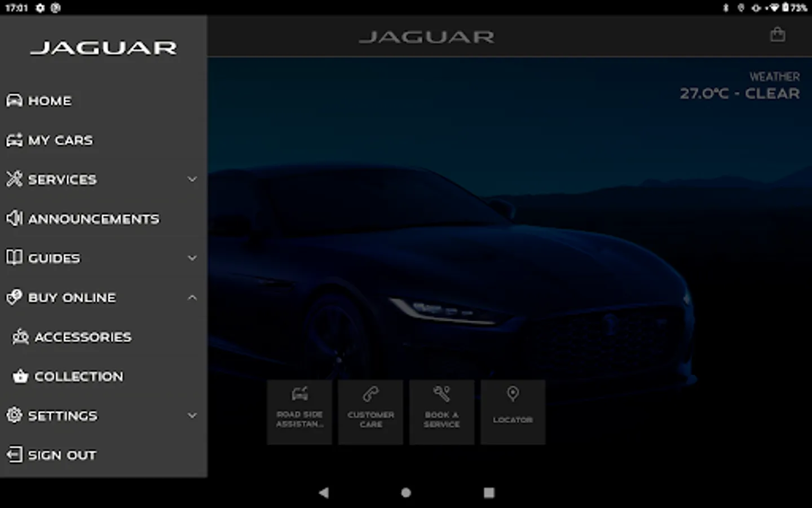Tap the Android home navigation button
812x508 pixels.
point(406,493)
